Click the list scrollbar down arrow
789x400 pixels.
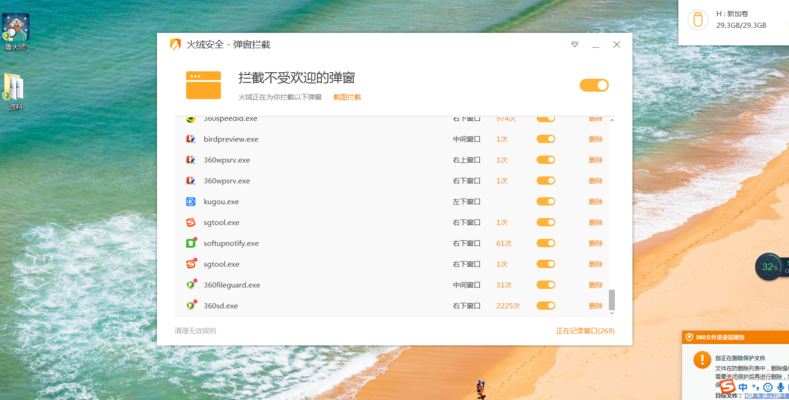612,313
